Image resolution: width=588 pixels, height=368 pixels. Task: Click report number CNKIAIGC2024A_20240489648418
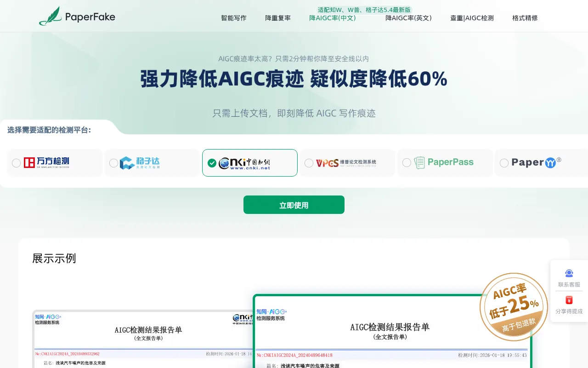pos(294,355)
